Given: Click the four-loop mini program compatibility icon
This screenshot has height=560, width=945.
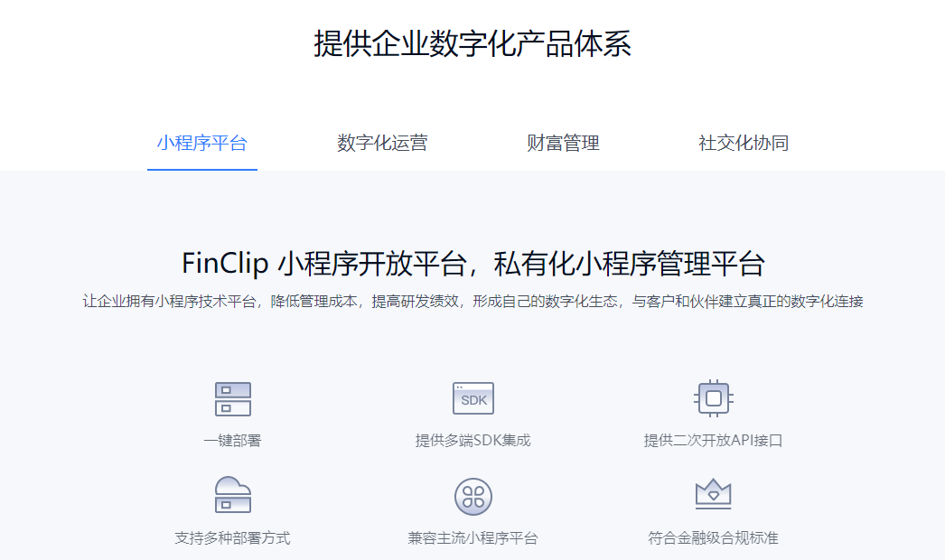Looking at the screenshot, I should 473,497.
